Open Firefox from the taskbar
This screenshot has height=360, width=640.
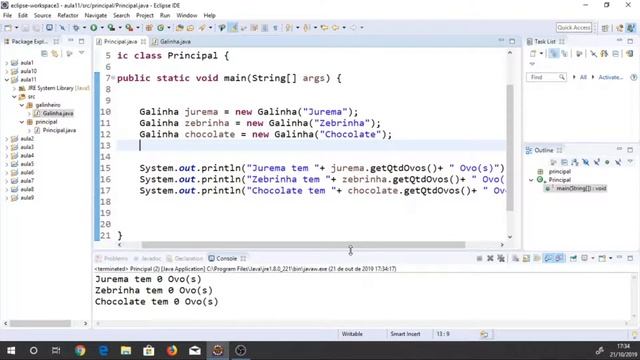coord(172,350)
